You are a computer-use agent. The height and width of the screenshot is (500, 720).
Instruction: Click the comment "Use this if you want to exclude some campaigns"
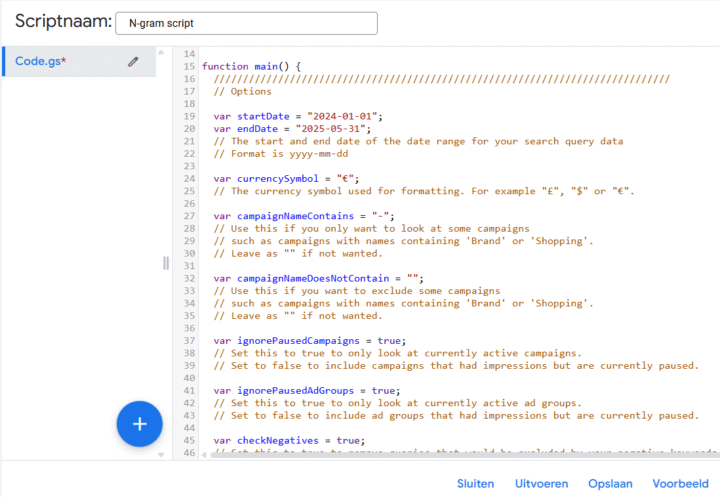357,291
